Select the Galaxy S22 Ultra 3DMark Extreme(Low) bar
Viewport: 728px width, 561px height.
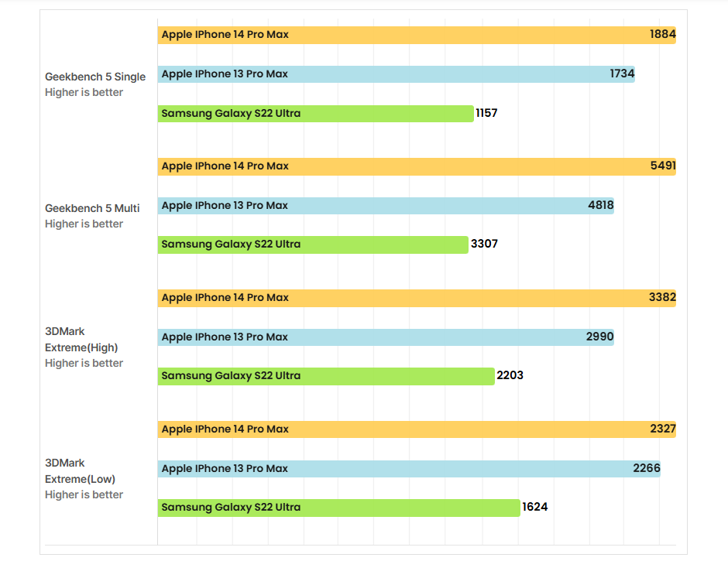(338, 508)
